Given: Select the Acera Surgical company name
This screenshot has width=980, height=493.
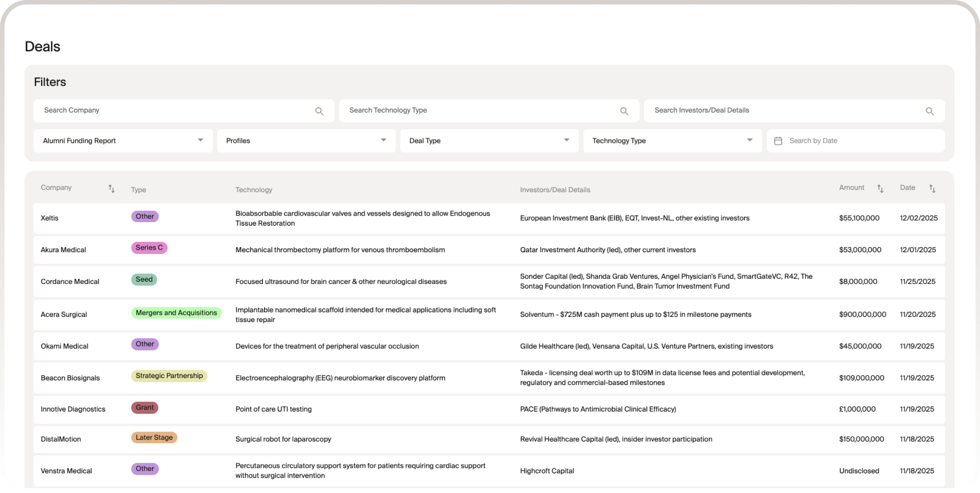Looking at the screenshot, I should [63, 314].
